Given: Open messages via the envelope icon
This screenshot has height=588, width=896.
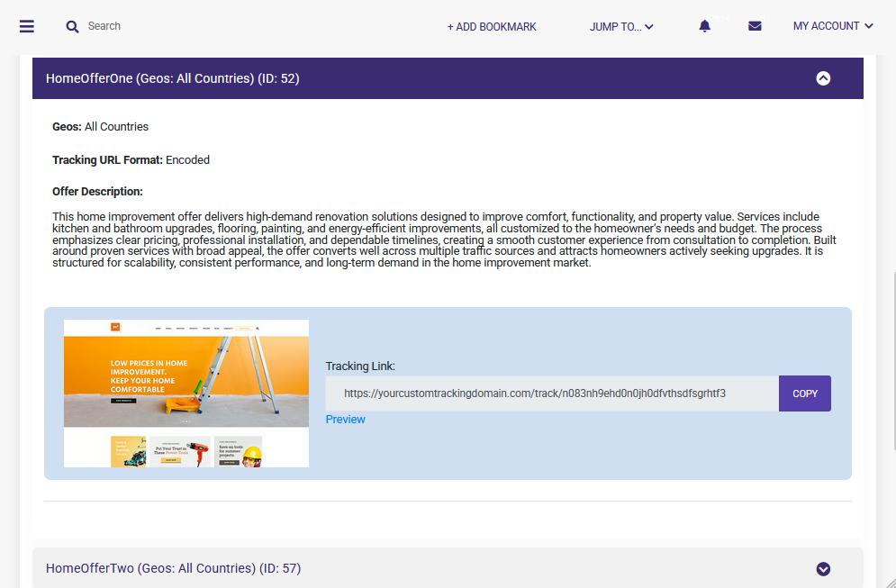Looking at the screenshot, I should click(x=755, y=26).
